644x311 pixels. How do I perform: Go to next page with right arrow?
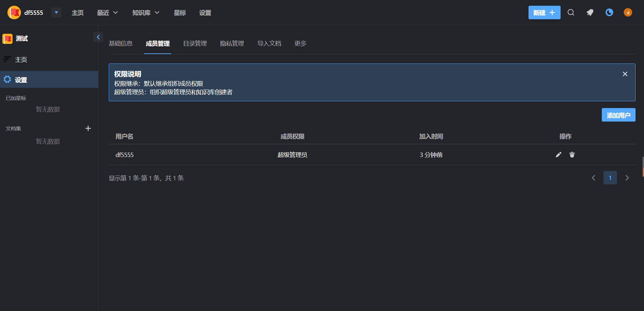pos(627,178)
